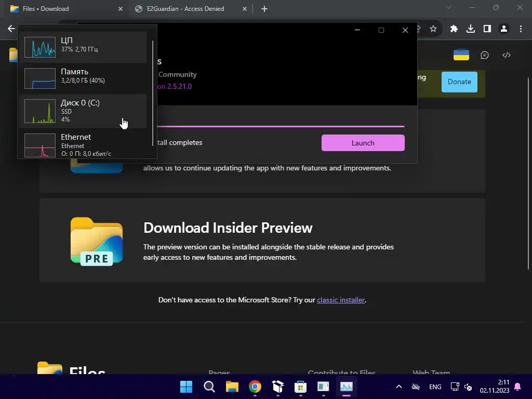Select the Память memory entry
532x399 pixels.
tap(83, 78)
